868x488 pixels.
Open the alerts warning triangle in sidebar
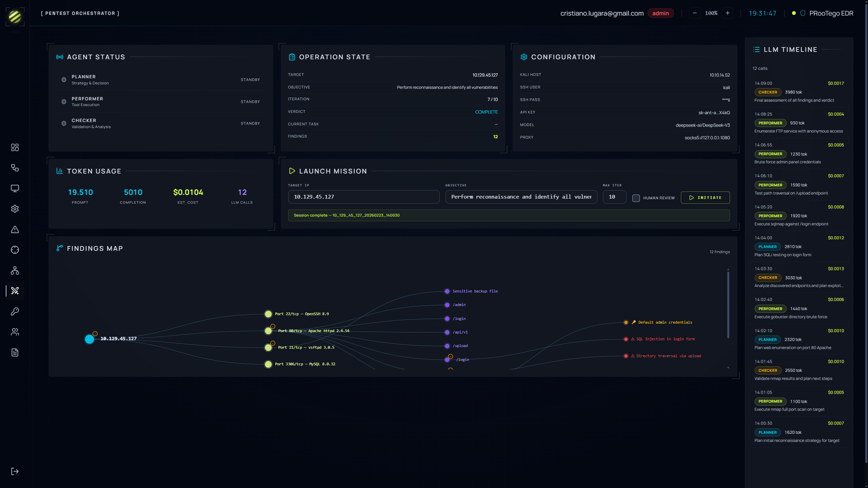pyautogui.click(x=15, y=229)
